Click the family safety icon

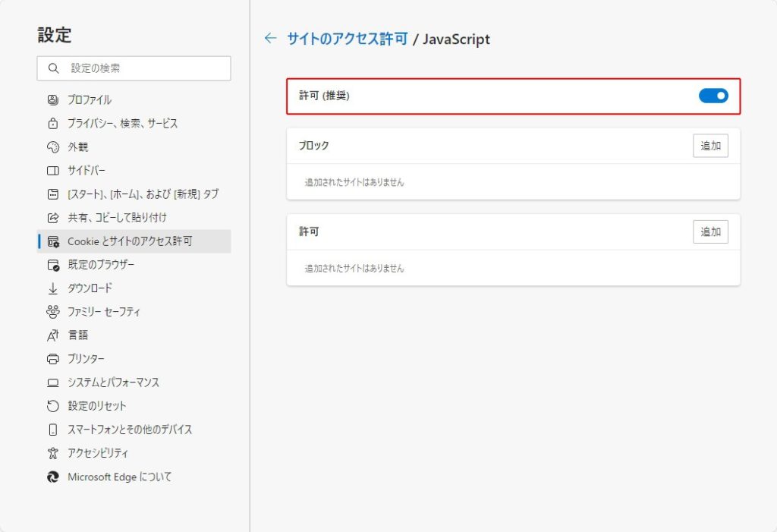coord(52,312)
